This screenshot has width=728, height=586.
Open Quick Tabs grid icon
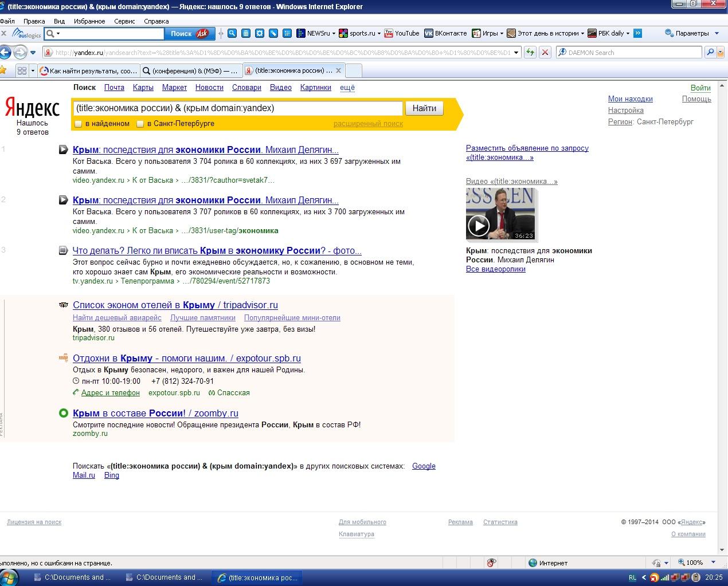point(22,70)
